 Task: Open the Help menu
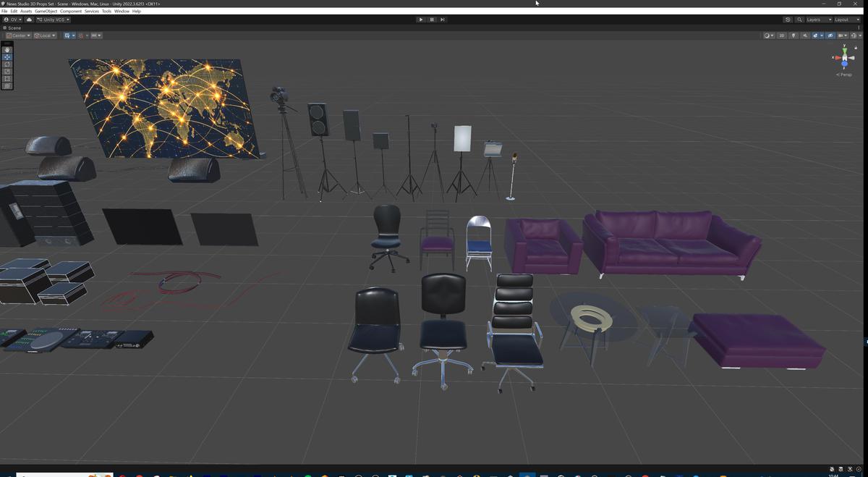click(x=137, y=11)
